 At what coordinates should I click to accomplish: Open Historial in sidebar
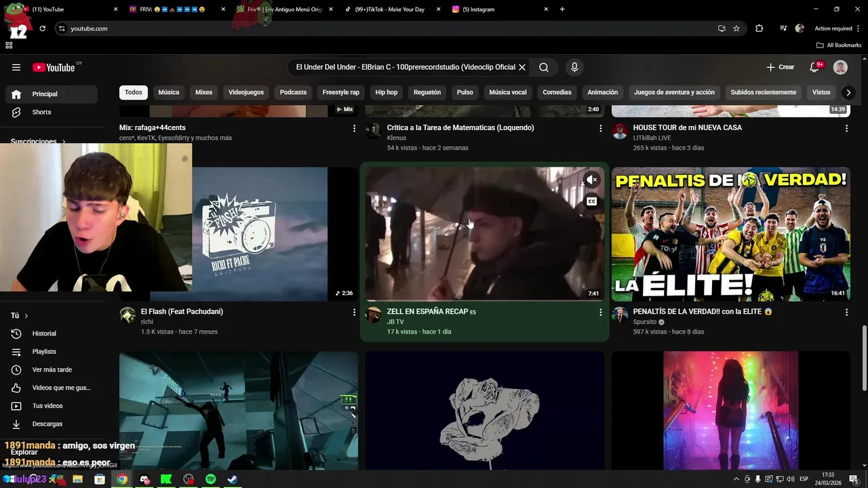tap(52, 333)
